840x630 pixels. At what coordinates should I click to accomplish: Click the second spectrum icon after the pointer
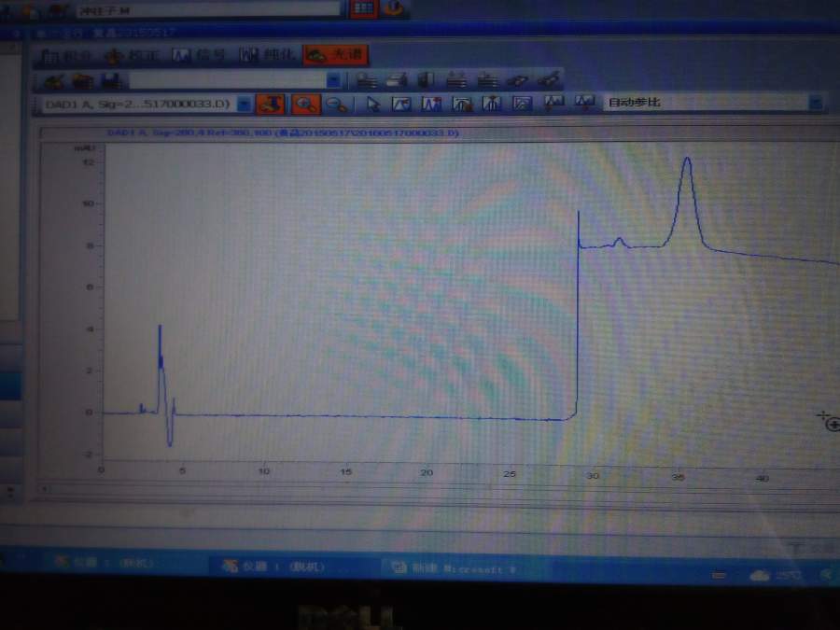point(432,104)
